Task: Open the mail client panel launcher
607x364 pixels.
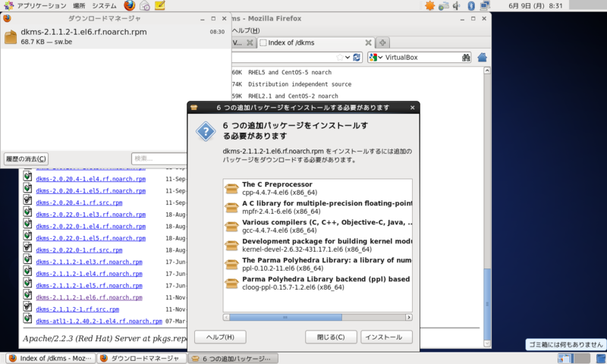Action: tap(145, 5)
